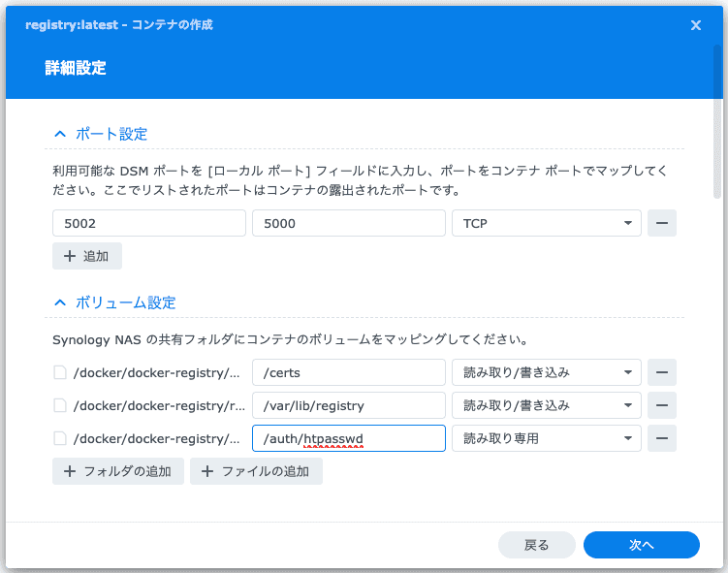Click file icon beside /var/lib/registry row
The image size is (728, 573).
[x=60, y=405]
